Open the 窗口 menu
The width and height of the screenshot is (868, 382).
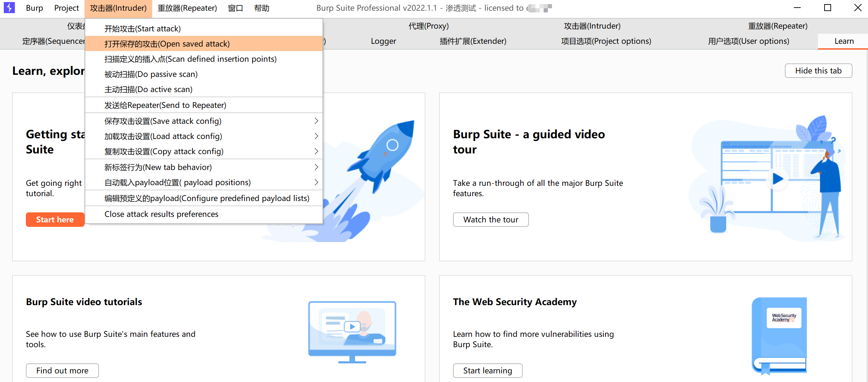click(236, 8)
